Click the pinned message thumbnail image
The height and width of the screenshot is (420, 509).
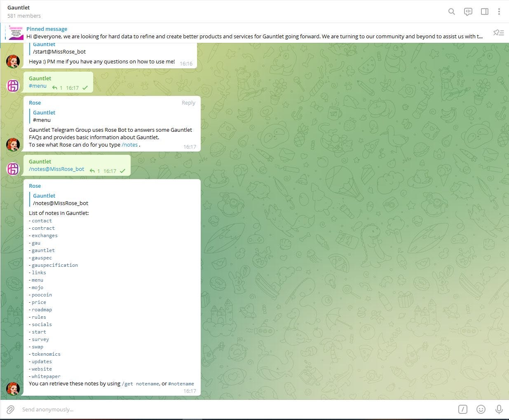(x=16, y=33)
